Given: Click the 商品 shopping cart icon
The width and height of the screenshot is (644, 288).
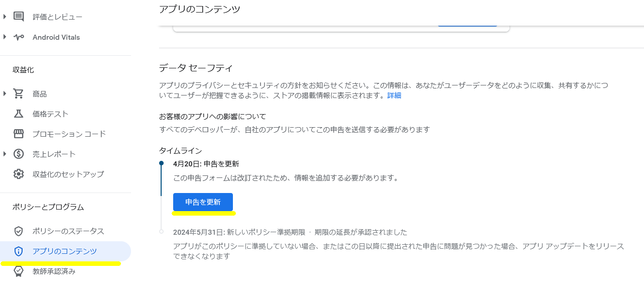Looking at the screenshot, I should coord(19,94).
